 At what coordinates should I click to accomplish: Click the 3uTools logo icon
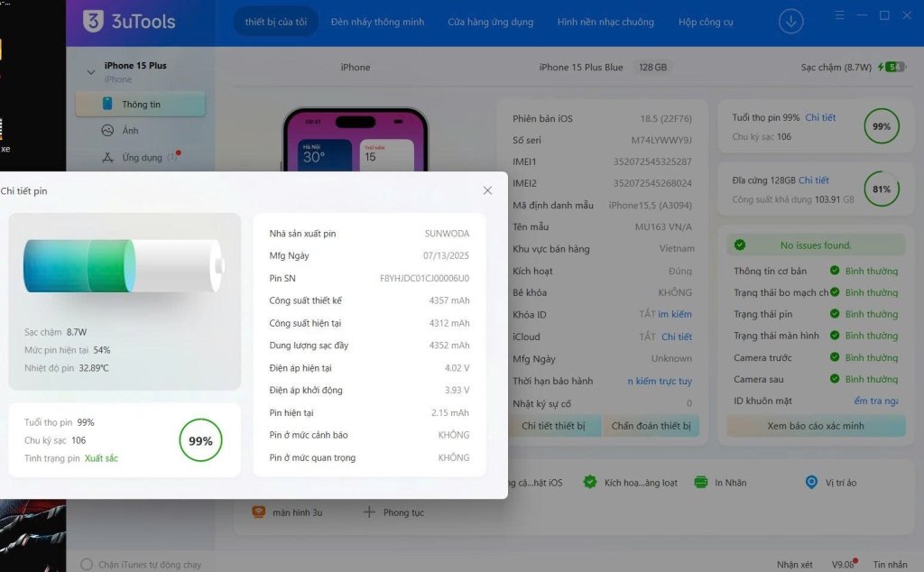[x=93, y=22]
